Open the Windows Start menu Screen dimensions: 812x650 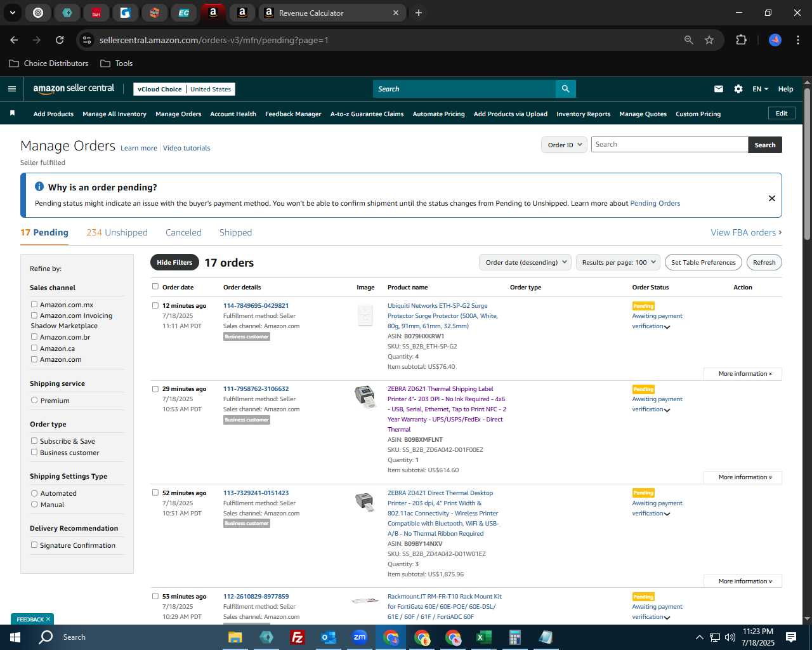pyautogui.click(x=15, y=637)
